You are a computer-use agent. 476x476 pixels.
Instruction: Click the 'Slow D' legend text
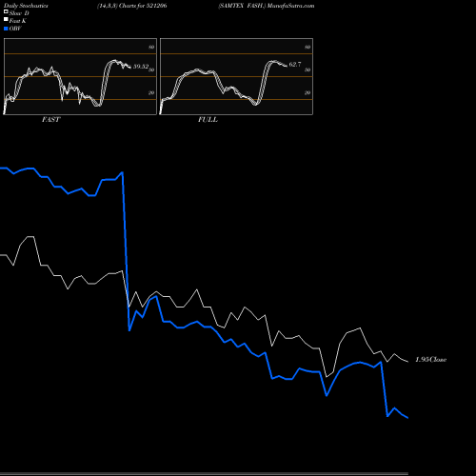point(19,13)
